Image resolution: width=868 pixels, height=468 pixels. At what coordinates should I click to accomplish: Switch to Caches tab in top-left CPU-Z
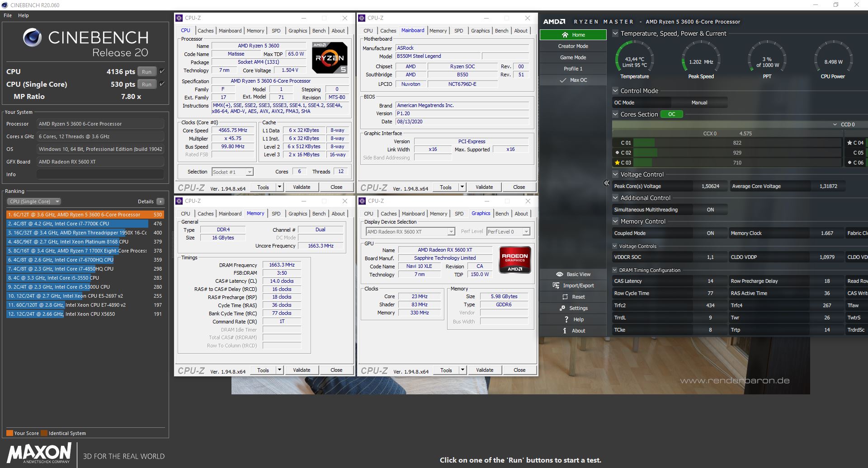coord(205,31)
